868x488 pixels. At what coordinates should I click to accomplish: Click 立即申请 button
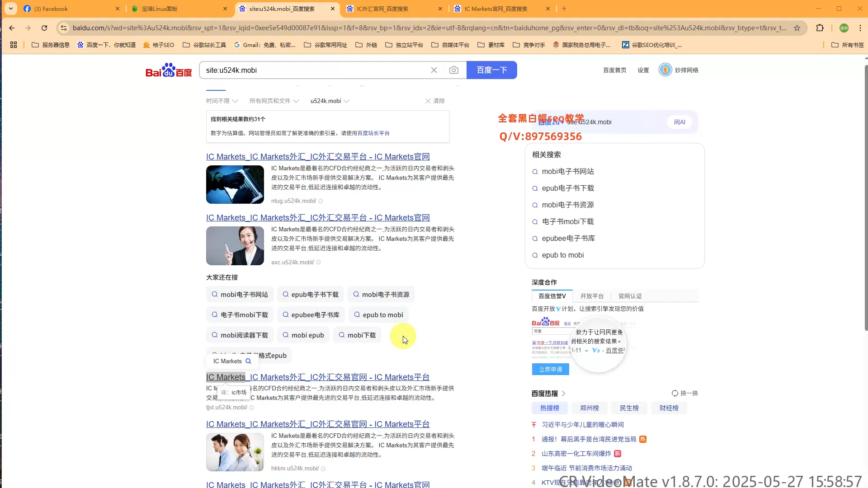point(550,369)
